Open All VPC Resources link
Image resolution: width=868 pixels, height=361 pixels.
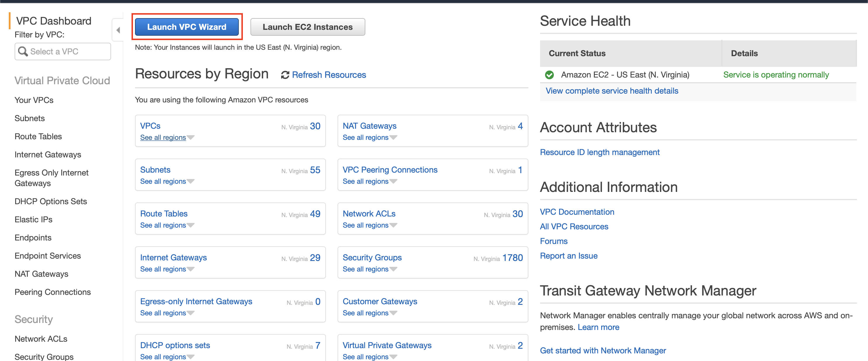pyautogui.click(x=574, y=227)
